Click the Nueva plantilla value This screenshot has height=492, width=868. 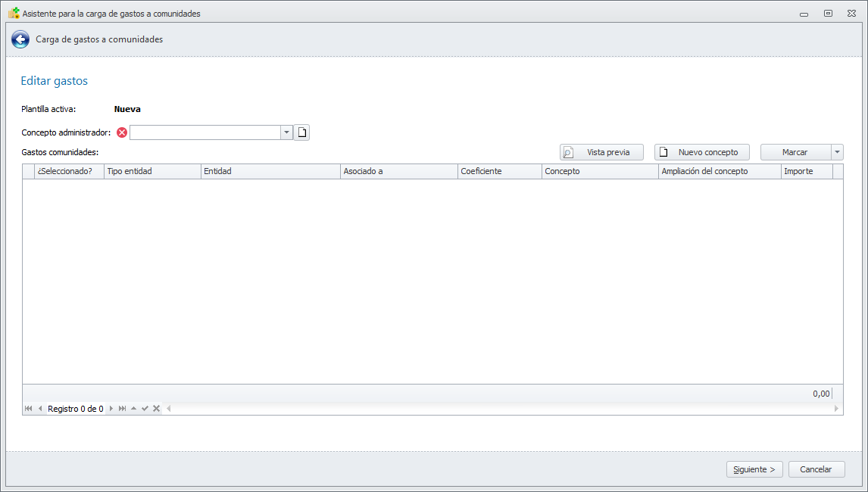[x=127, y=109]
